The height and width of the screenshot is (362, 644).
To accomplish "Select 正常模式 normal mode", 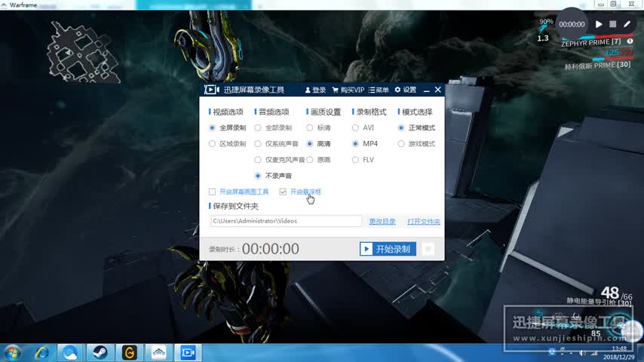I will click(x=416, y=127).
